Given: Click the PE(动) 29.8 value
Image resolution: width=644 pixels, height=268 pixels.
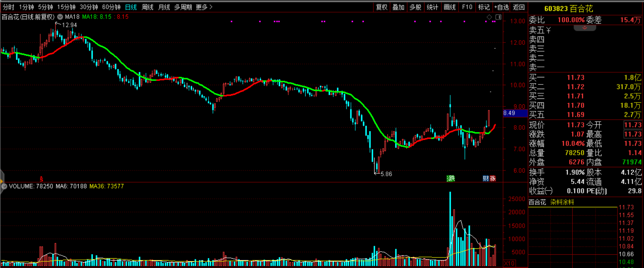Looking at the screenshot, I should click(x=635, y=191).
